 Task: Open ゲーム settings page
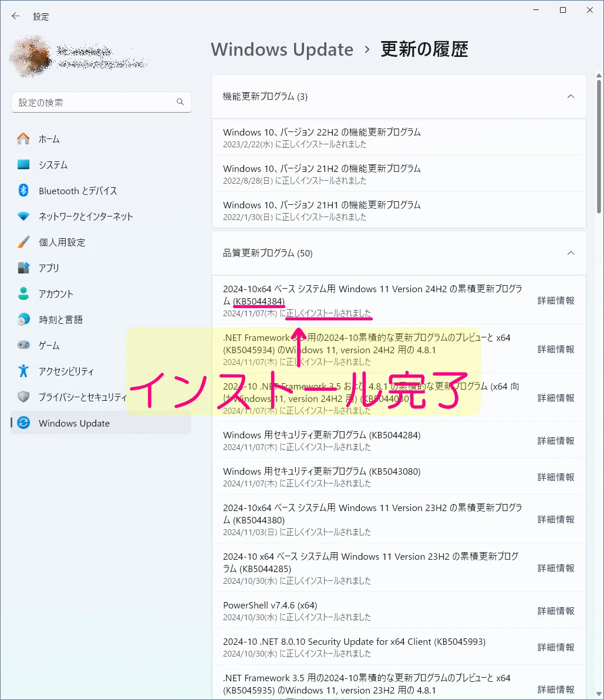(x=101, y=346)
